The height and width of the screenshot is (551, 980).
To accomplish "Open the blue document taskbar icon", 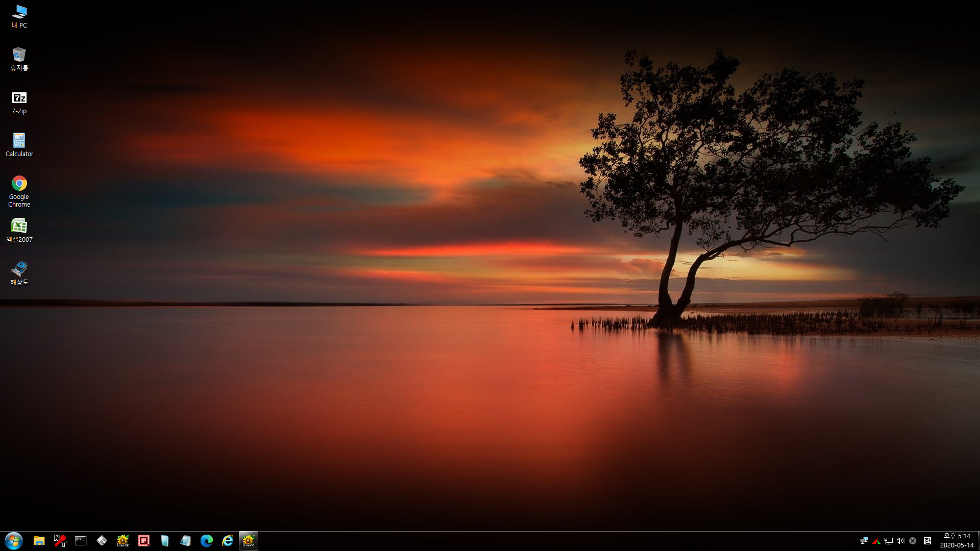I will pyautogui.click(x=165, y=541).
